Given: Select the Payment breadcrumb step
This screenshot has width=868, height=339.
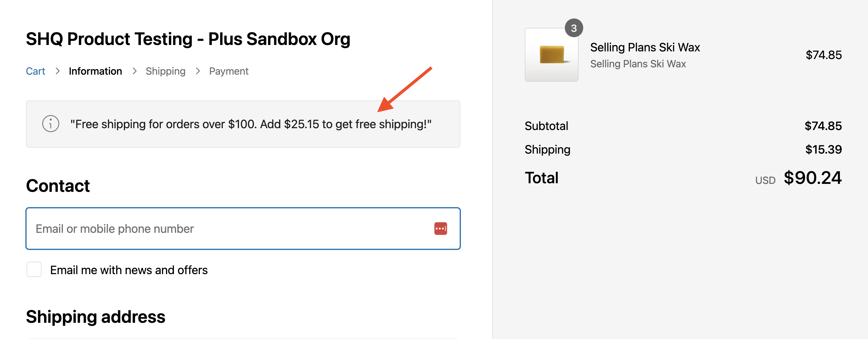Looking at the screenshot, I should [228, 71].
